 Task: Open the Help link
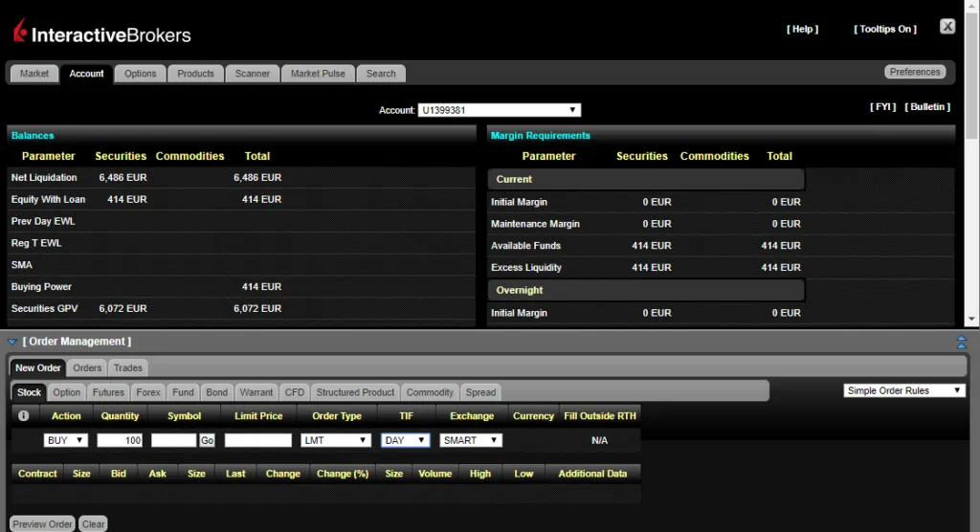(803, 29)
